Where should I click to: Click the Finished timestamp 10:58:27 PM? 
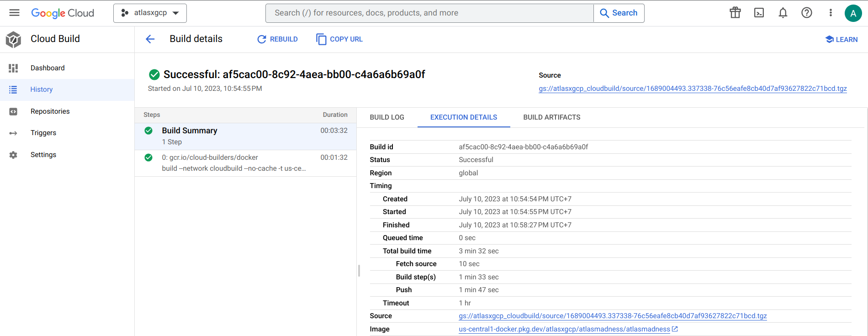click(515, 225)
